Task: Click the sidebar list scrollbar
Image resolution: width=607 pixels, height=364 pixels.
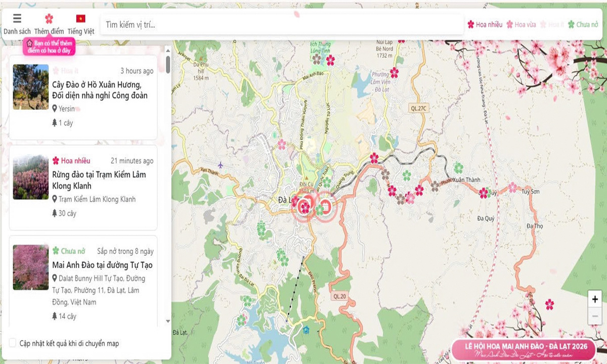Action: 168,65
